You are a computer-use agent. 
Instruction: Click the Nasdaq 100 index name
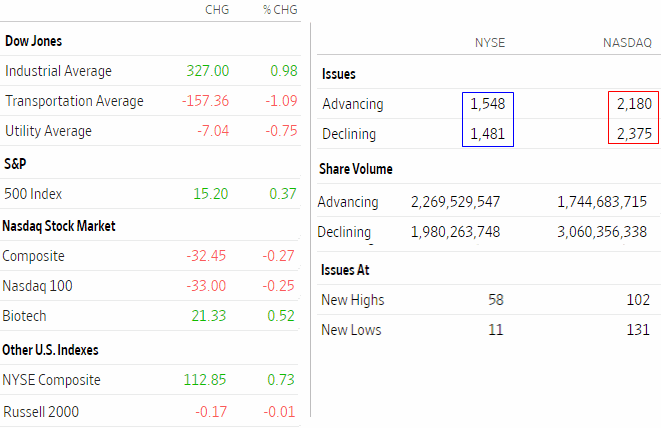coord(37,286)
